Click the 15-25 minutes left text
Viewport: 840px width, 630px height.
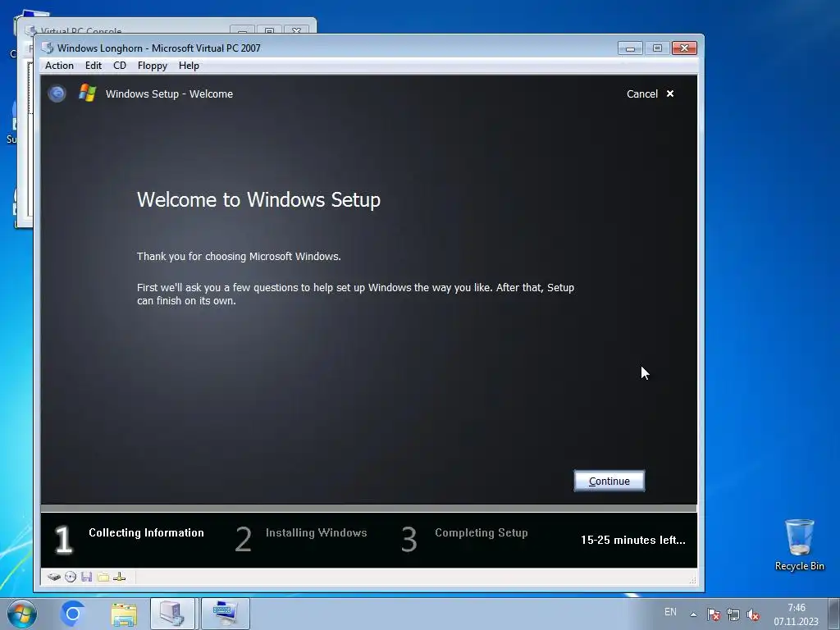(x=632, y=540)
